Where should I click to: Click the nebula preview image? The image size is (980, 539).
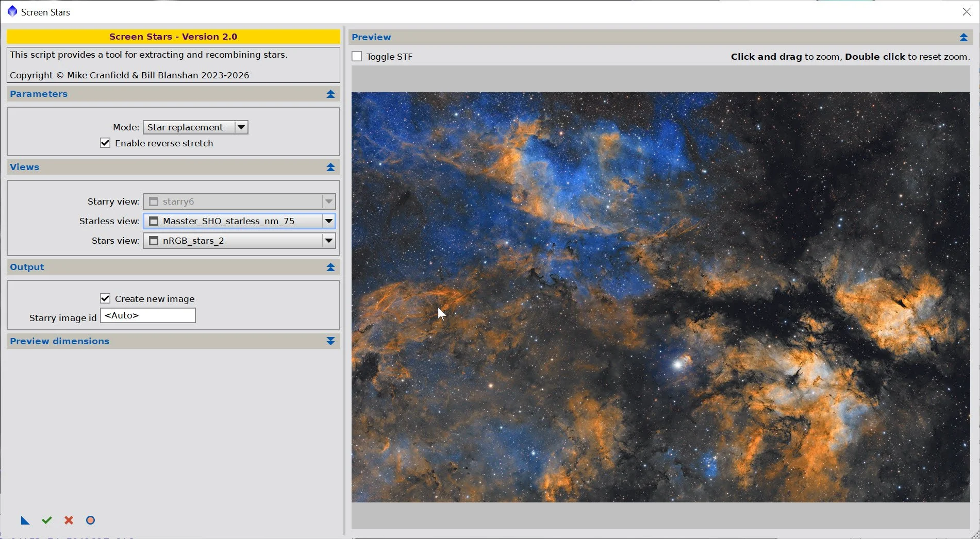coord(660,297)
